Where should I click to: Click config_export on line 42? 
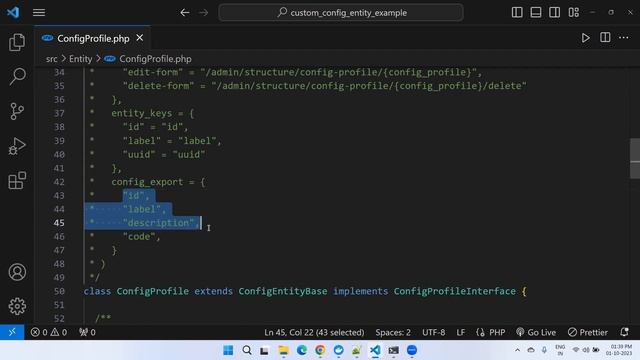pyautogui.click(x=147, y=182)
